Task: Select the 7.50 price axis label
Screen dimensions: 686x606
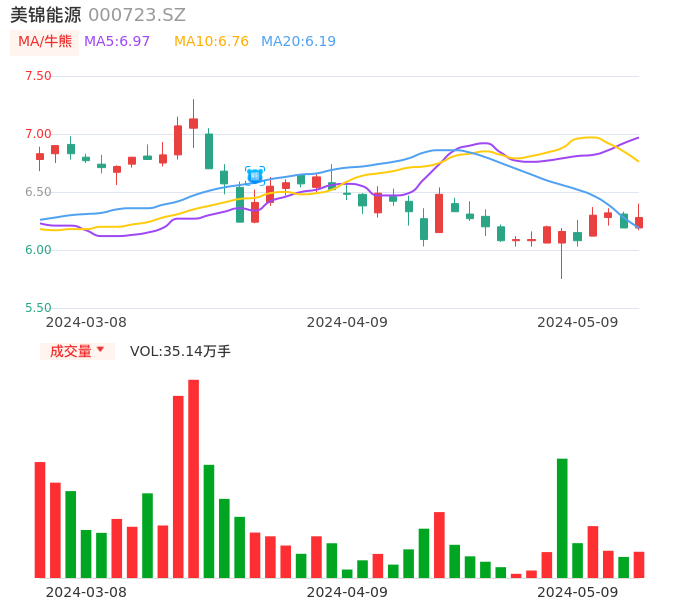Action: pyautogui.click(x=38, y=76)
